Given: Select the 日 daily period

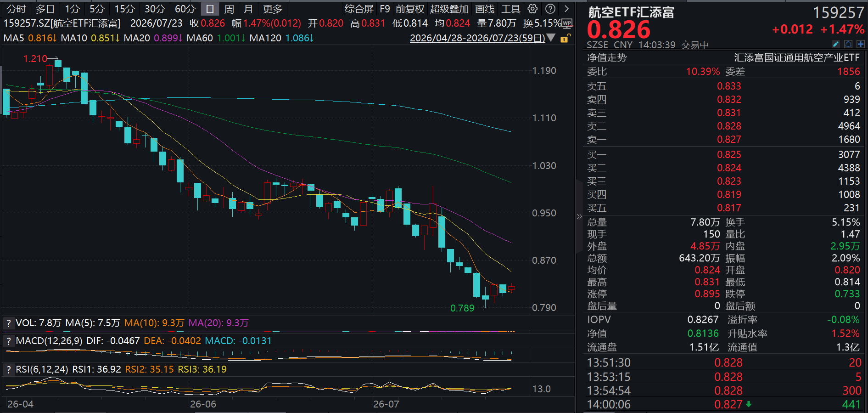Looking at the screenshot, I should (210, 9).
